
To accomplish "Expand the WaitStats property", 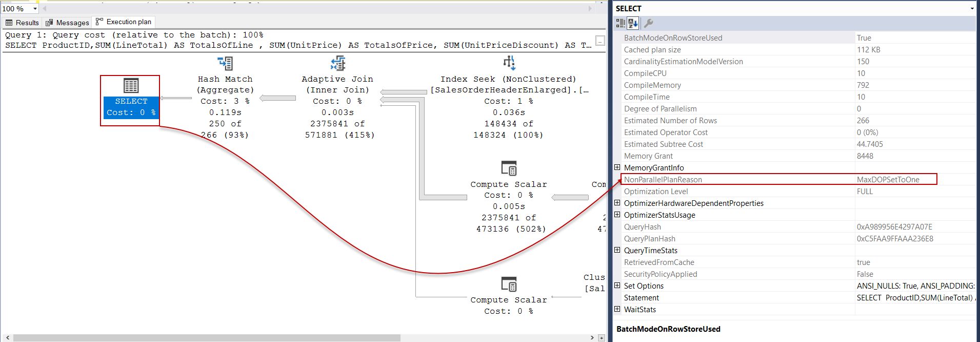I will (617, 309).
